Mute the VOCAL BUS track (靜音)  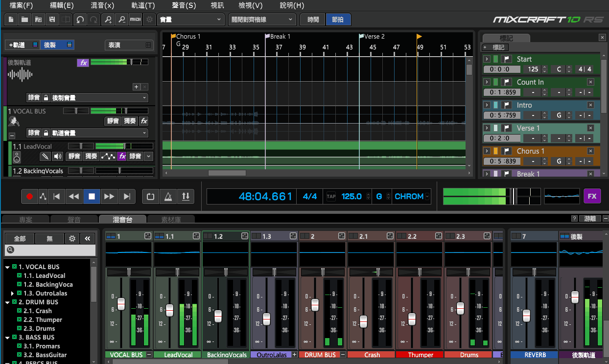pos(113,121)
